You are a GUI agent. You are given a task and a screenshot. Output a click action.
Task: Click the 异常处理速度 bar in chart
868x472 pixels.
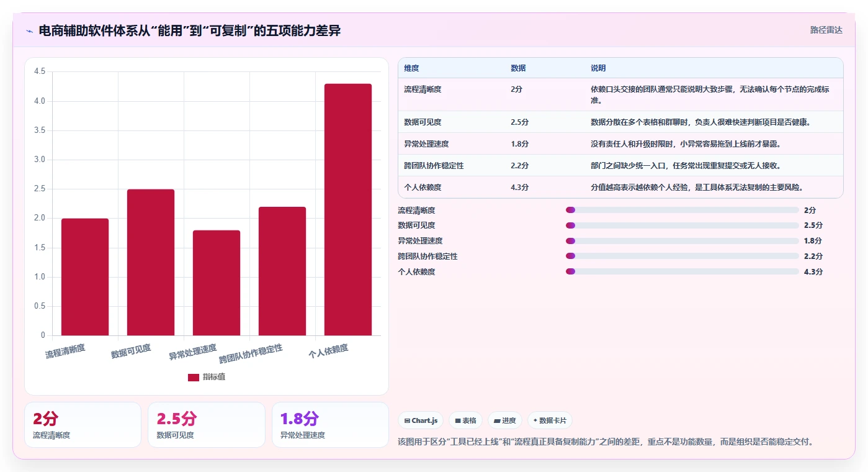click(x=217, y=283)
